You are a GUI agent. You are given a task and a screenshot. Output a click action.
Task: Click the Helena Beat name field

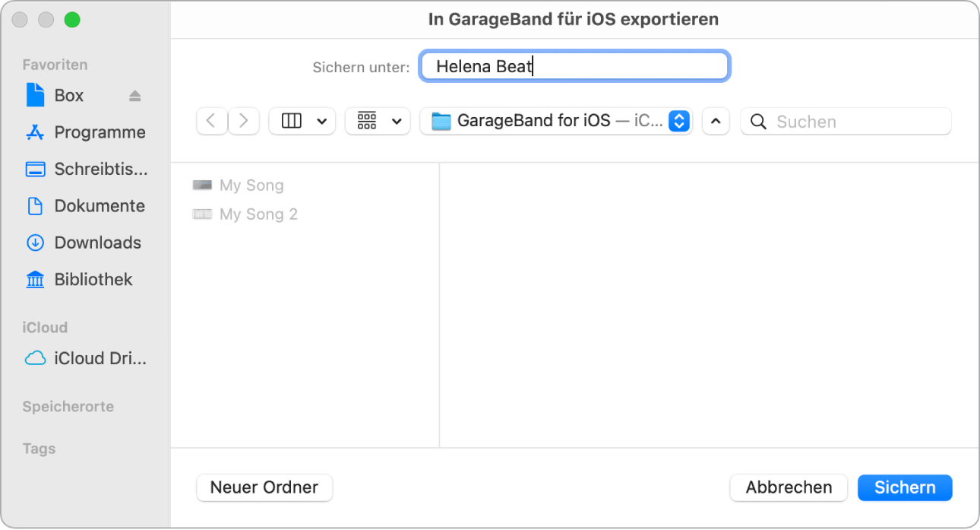click(574, 66)
